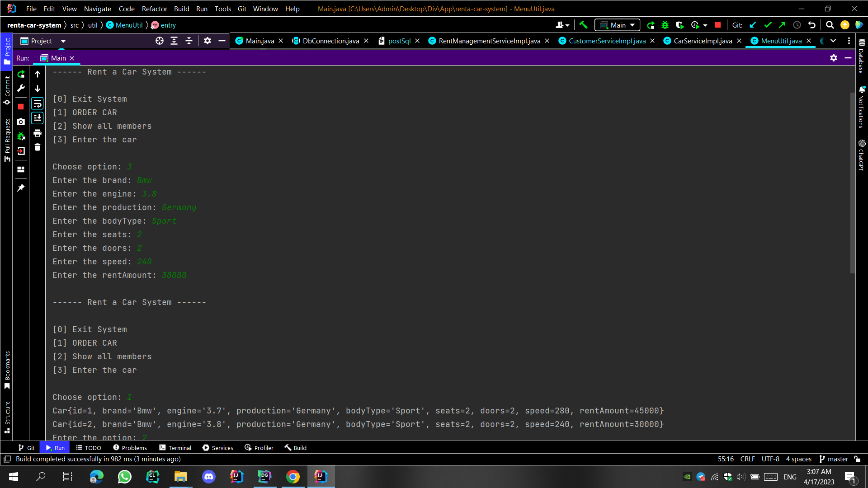Open Run panel settings gear

[833, 58]
